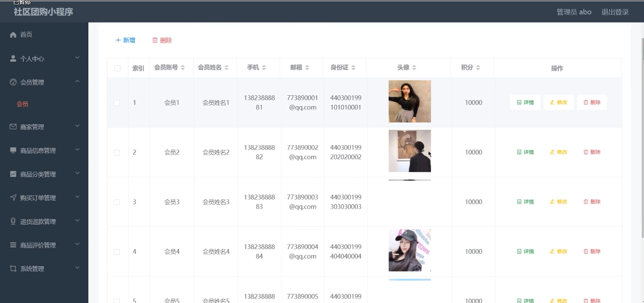This screenshot has width=644, height=303.
Task: Click the list icon beside 商品评价管理
Action: pyautogui.click(x=13, y=245)
